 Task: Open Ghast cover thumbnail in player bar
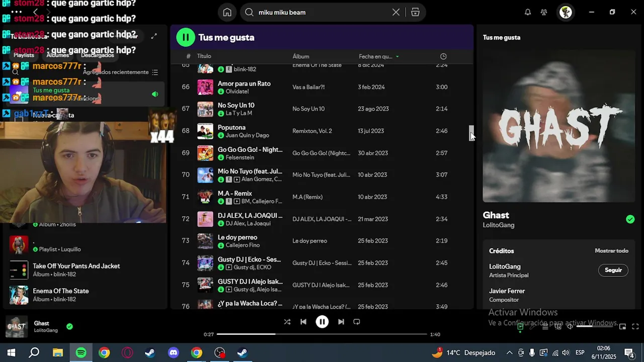17,327
